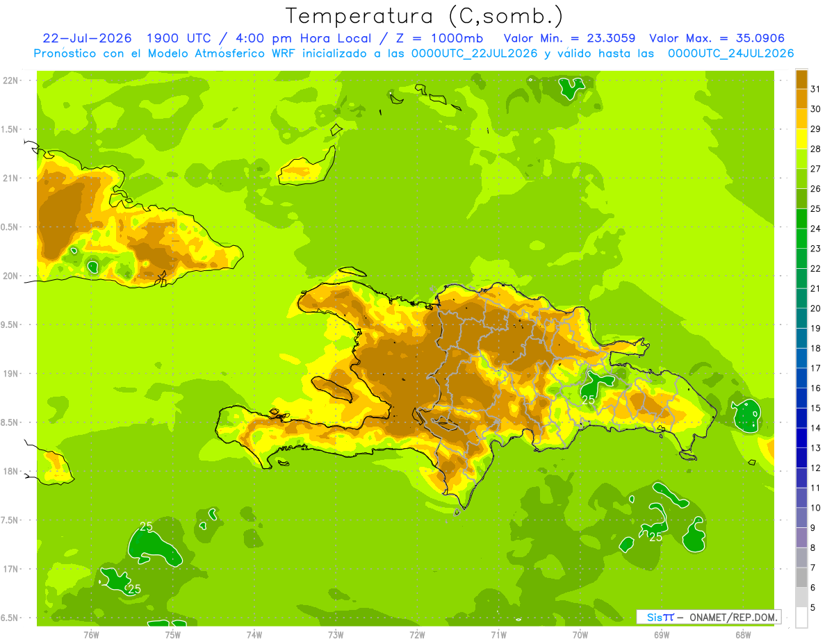This screenshot has width=834, height=644.
Task: Click the "21N" latitude label
Action: (10, 179)
